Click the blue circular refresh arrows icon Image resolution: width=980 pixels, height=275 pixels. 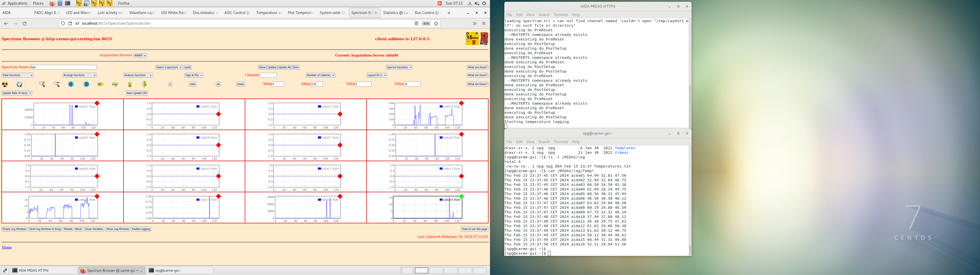(x=19, y=84)
